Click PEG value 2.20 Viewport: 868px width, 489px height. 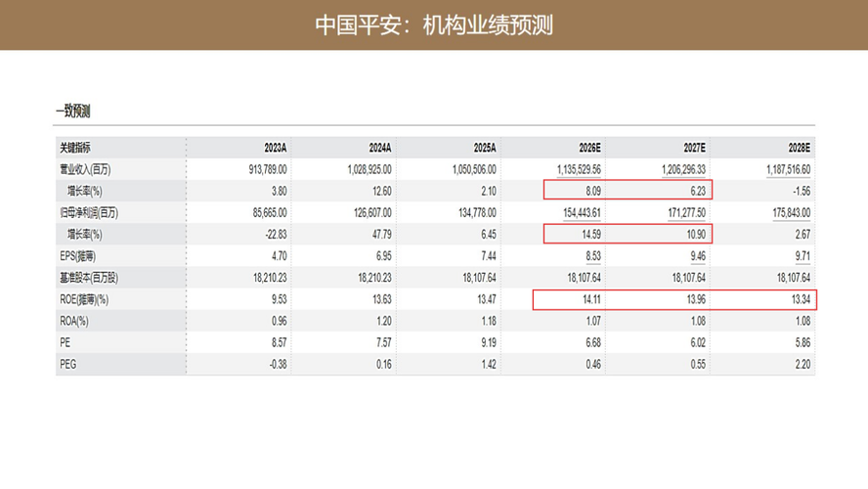click(x=803, y=365)
